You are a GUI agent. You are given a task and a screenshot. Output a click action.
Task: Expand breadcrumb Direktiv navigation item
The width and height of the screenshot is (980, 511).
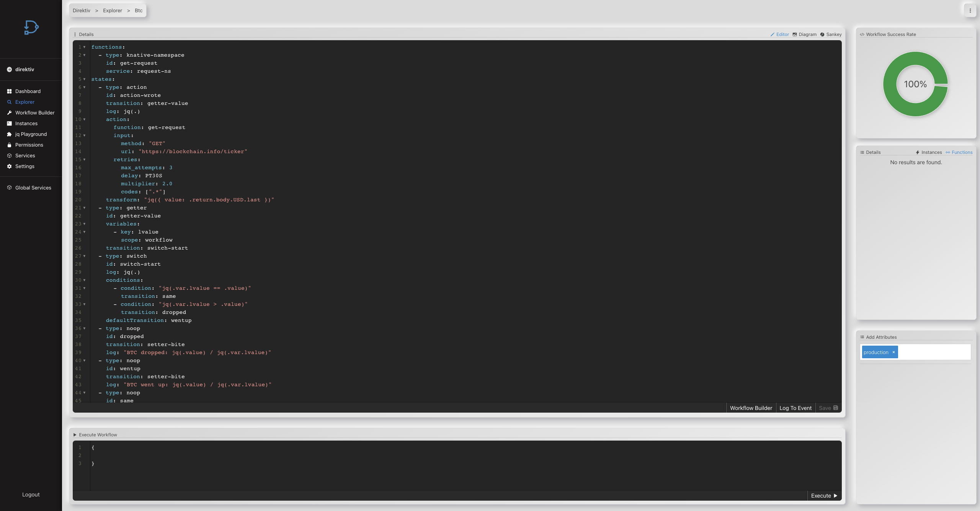81,10
